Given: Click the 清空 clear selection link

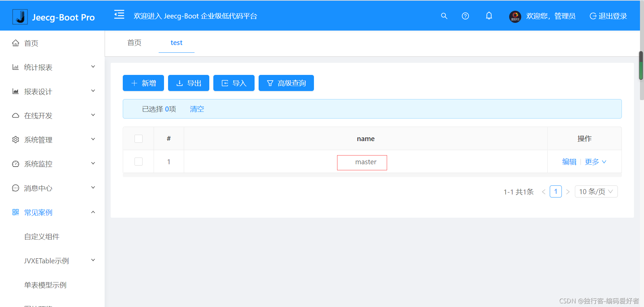Looking at the screenshot, I should [197, 109].
